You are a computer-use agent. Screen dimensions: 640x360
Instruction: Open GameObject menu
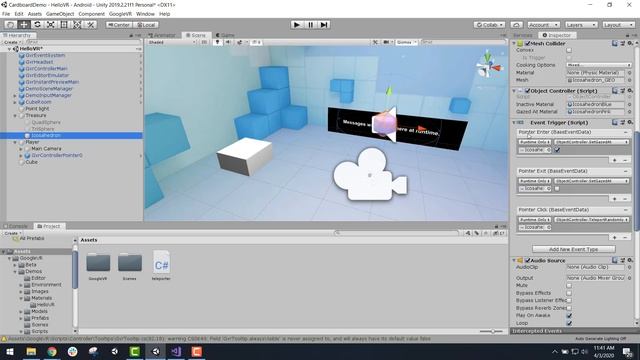pos(60,14)
